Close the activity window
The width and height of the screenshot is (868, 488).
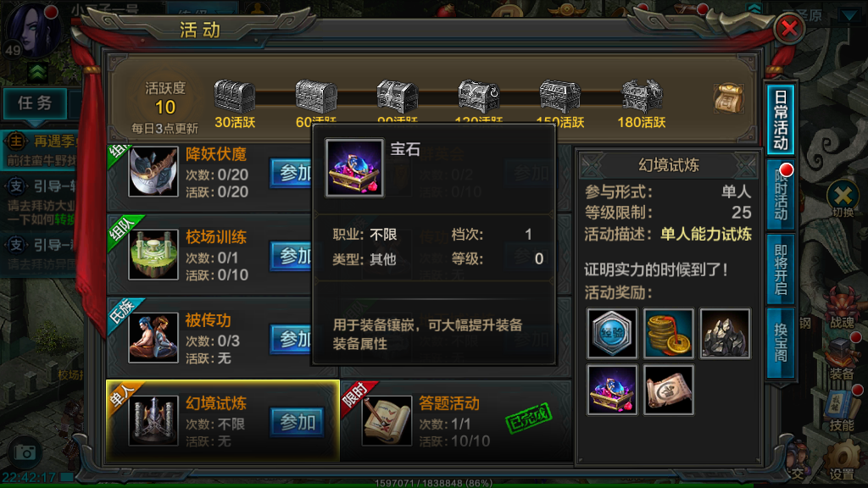click(x=789, y=28)
